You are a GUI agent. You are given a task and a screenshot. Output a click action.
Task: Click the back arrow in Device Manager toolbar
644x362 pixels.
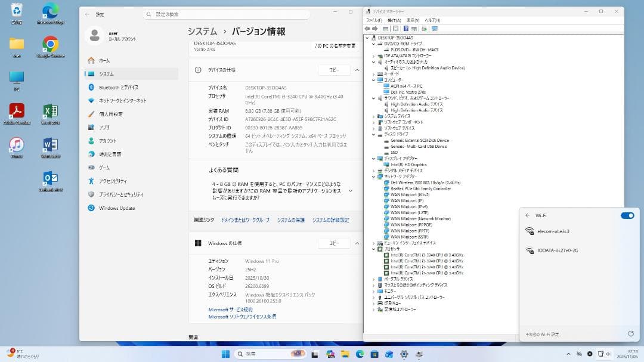coord(369,27)
